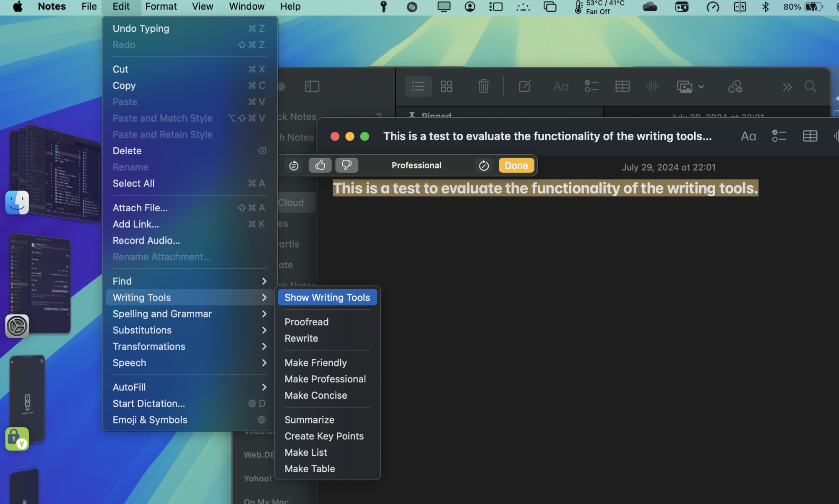This screenshot has width=839, height=504.
Task: Select Make Professional menu item
Action: coord(325,379)
